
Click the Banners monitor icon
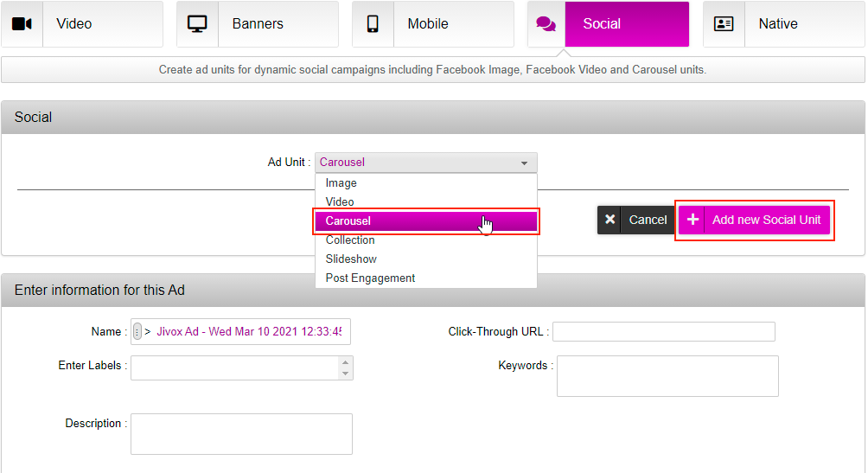point(197,24)
